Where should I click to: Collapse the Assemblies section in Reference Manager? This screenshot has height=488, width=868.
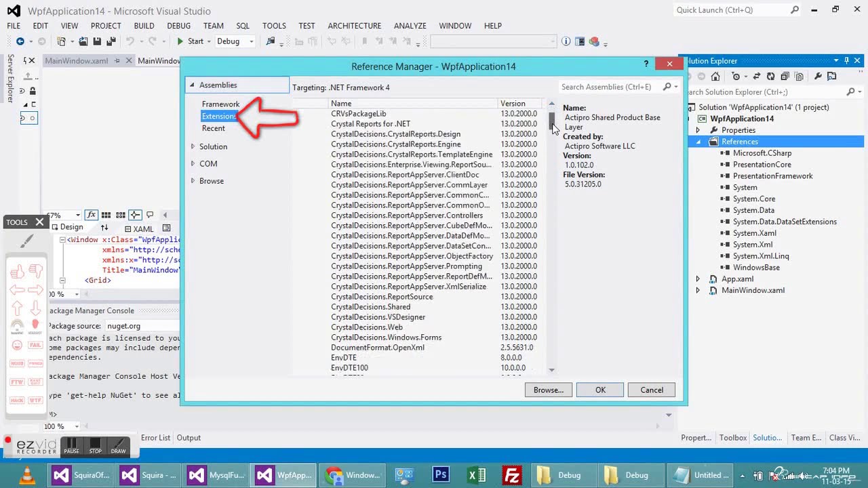tap(192, 85)
